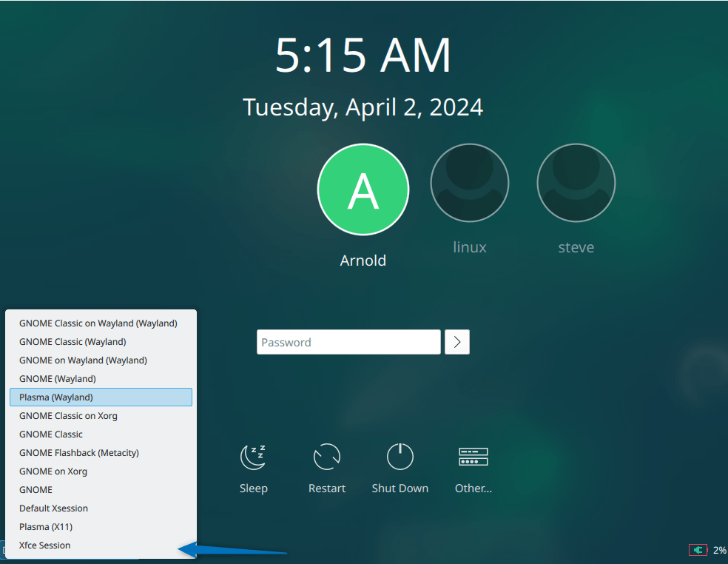This screenshot has width=728, height=564.
Task: Click inside the Password input field
Action: [348, 342]
